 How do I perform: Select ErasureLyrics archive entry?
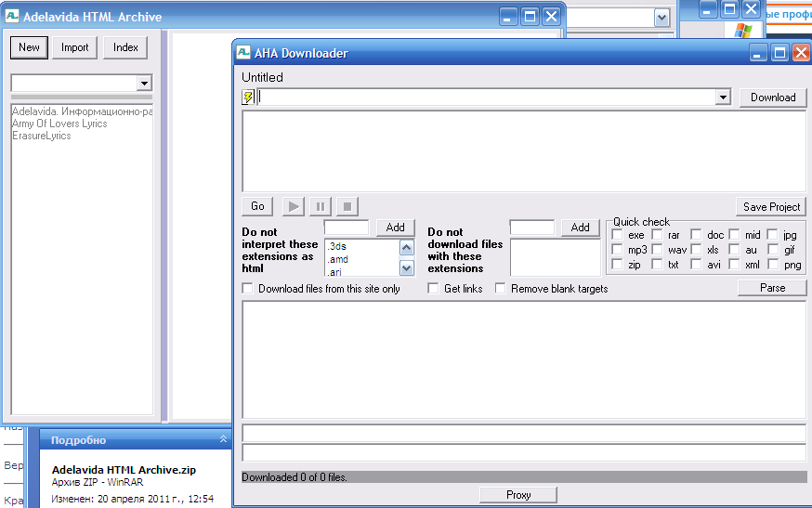[x=42, y=136]
